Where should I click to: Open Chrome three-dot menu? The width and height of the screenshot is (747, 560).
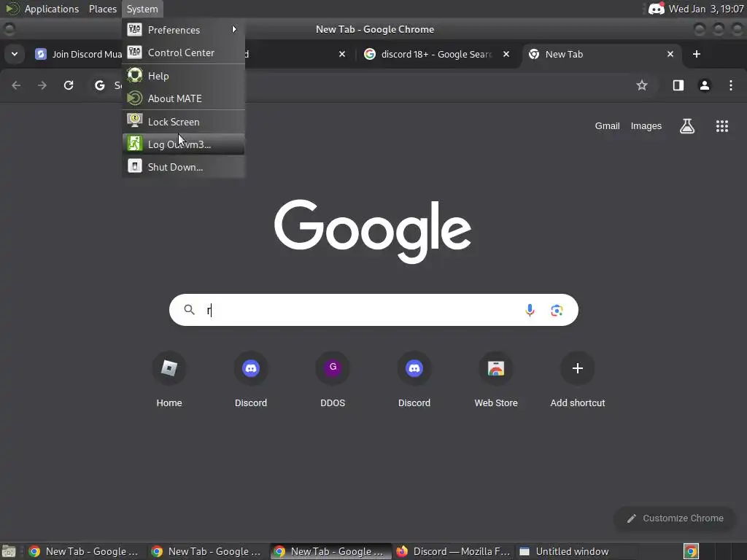coord(730,85)
